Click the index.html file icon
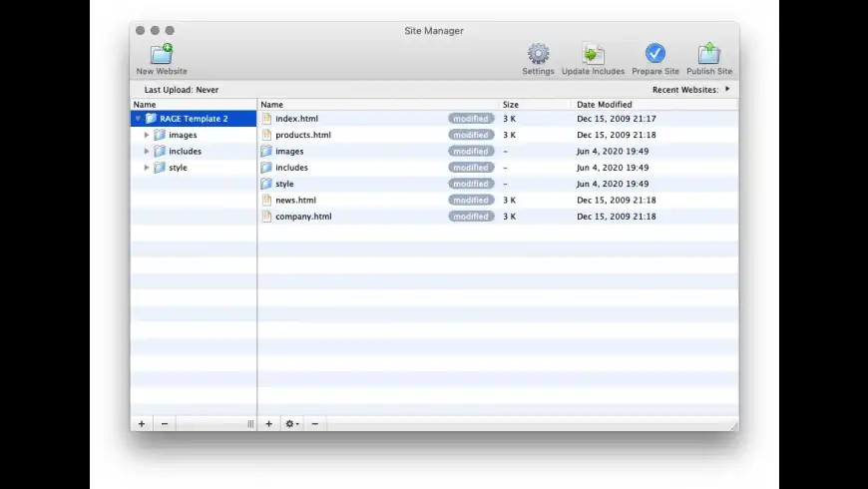This screenshot has height=489, width=868. point(266,119)
